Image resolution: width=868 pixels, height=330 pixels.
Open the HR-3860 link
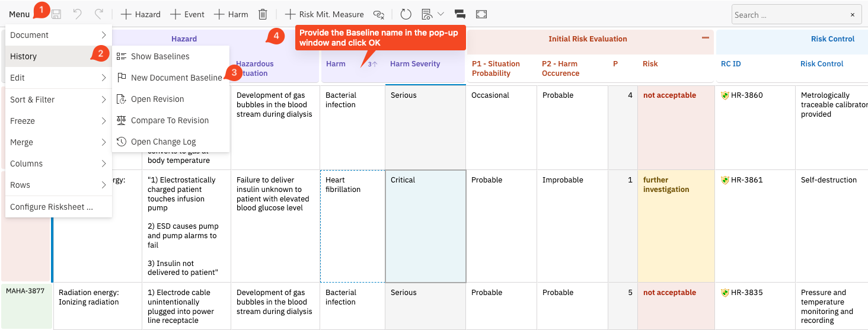(x=746, y=95)
